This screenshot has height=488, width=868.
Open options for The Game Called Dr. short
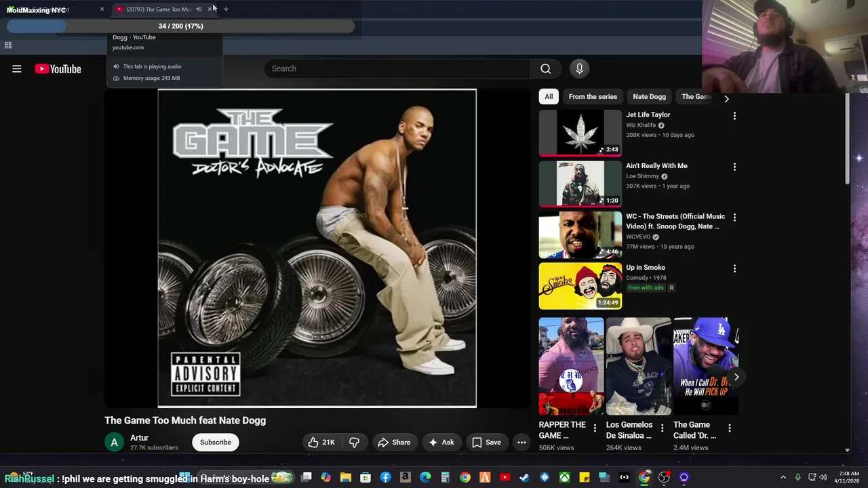(x=729, y=428)
